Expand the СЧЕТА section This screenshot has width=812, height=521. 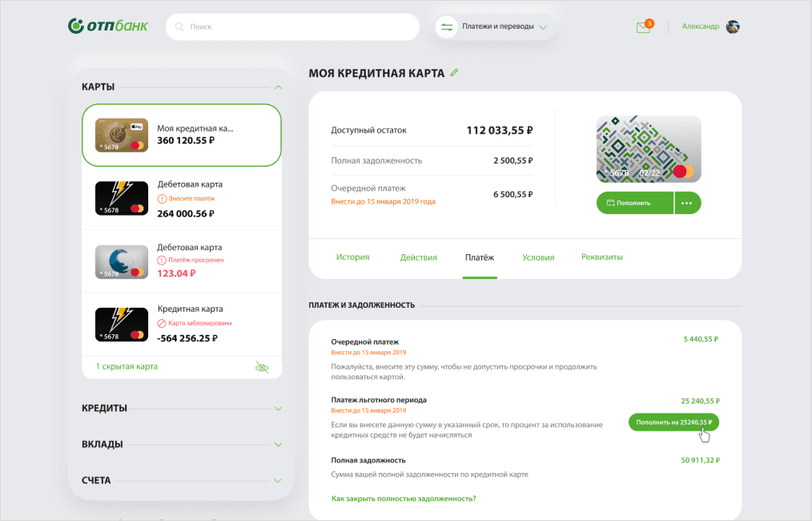coord(278,481)
